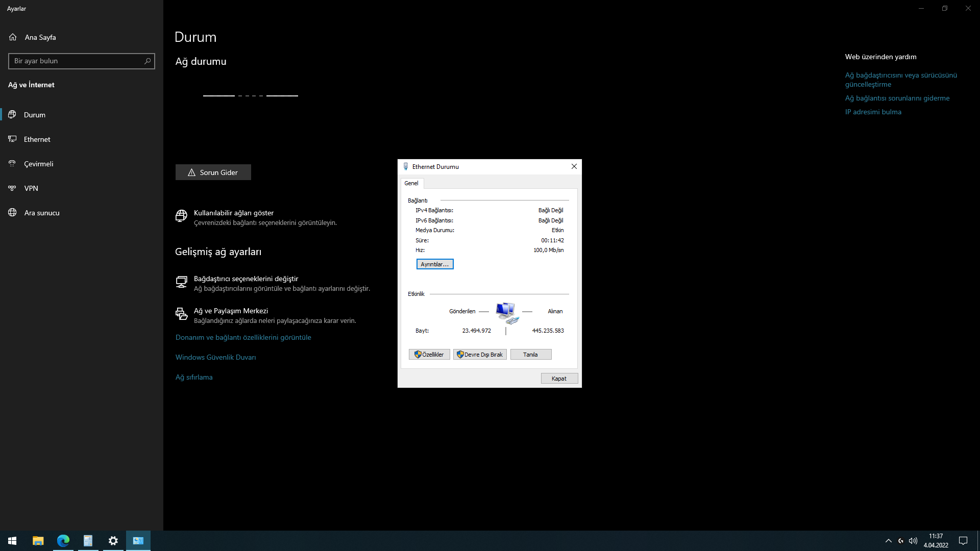Image resolution: width=980 pixels, height=551 pixels.
Task: Select the Genel tab in dialog
Action: coord(411,183)
